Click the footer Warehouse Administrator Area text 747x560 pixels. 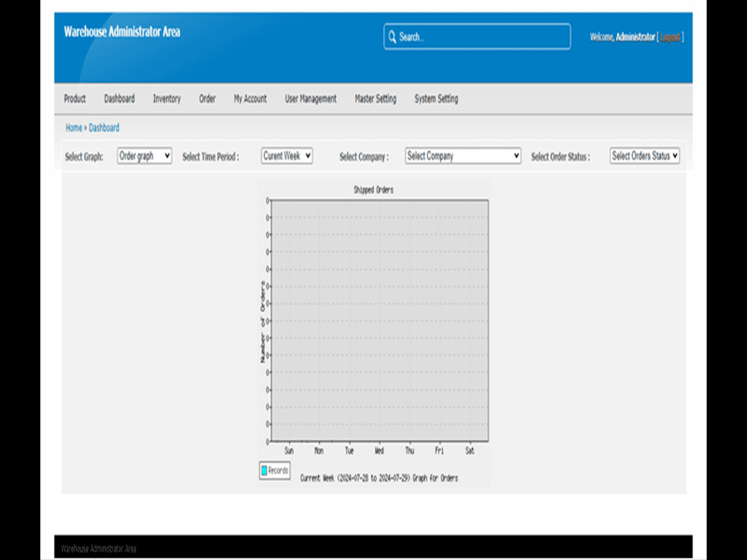click(x=99, y=549)
